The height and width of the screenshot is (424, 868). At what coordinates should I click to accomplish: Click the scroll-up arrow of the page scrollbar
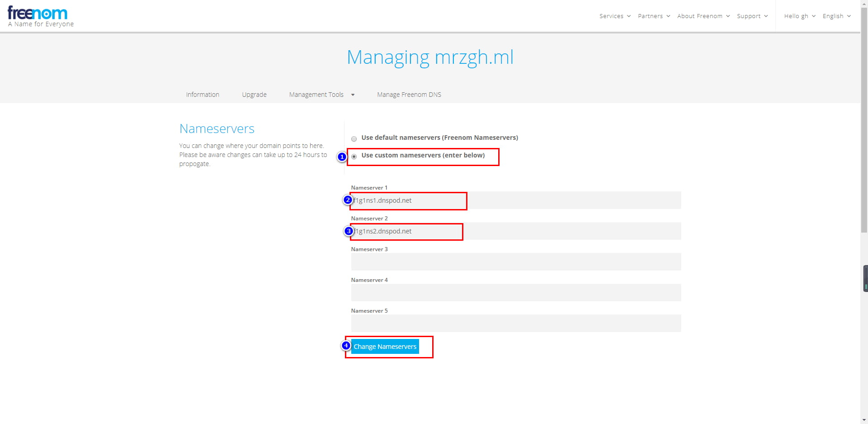[864, 4]
